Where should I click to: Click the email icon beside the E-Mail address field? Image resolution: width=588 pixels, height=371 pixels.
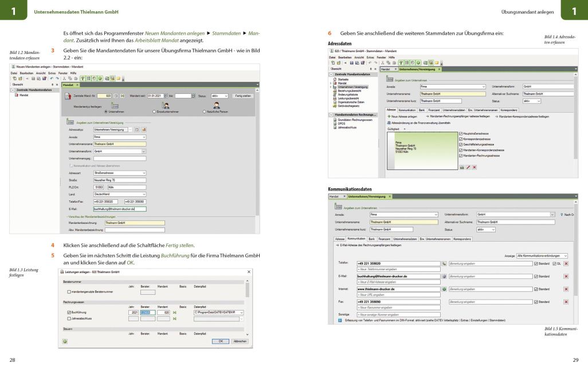(x=444, y=276)
